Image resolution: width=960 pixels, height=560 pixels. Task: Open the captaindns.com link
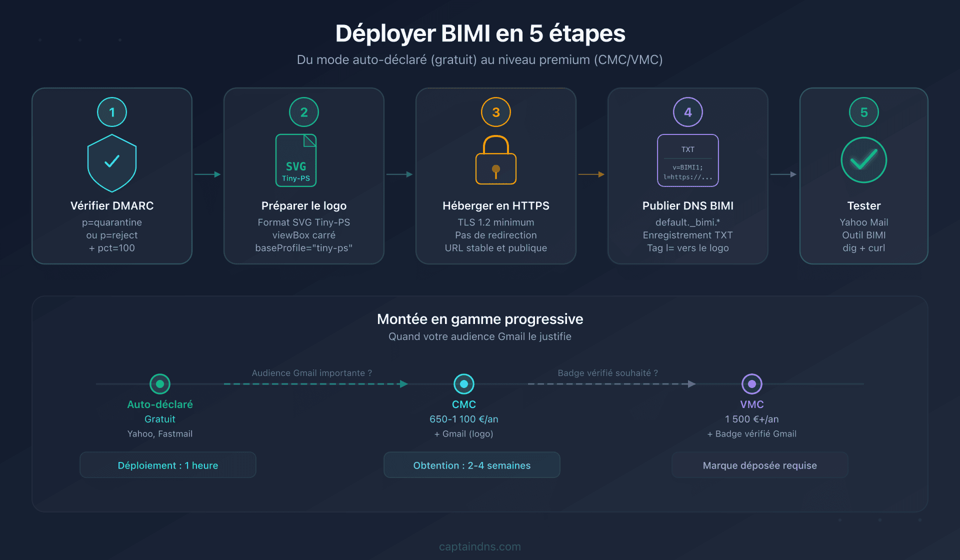pyautogui.click(x=480, y=546)
